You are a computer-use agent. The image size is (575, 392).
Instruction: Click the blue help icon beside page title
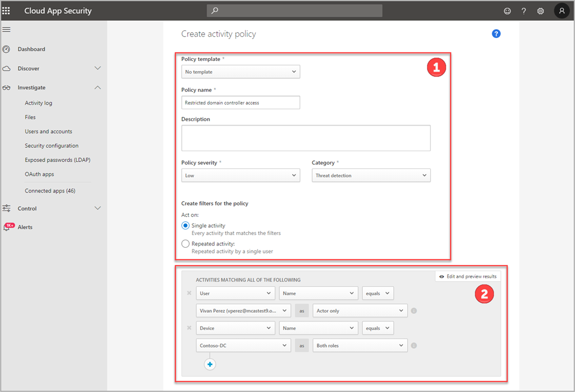tap(496, 33)
